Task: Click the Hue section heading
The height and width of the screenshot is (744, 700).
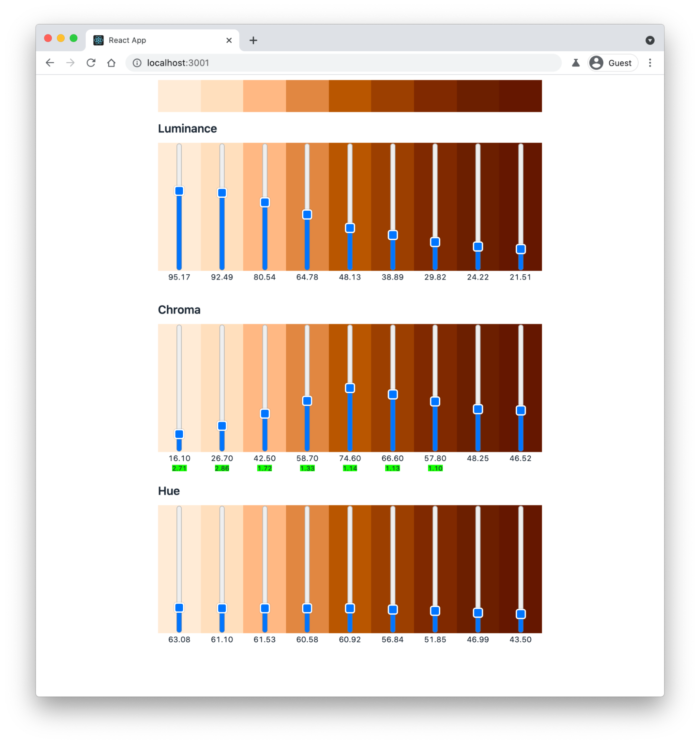Action: [x=168, y=491]
